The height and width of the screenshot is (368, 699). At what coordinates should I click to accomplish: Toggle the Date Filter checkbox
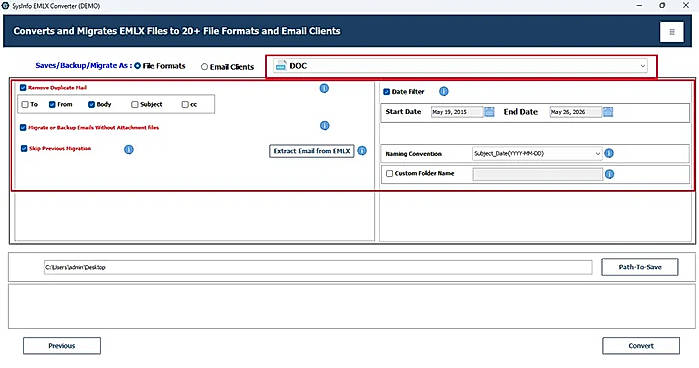click(x=387, y=92)
